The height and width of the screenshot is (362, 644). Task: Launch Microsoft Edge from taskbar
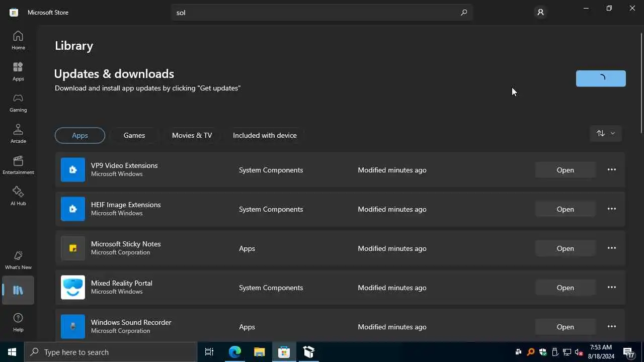[235, 352]
